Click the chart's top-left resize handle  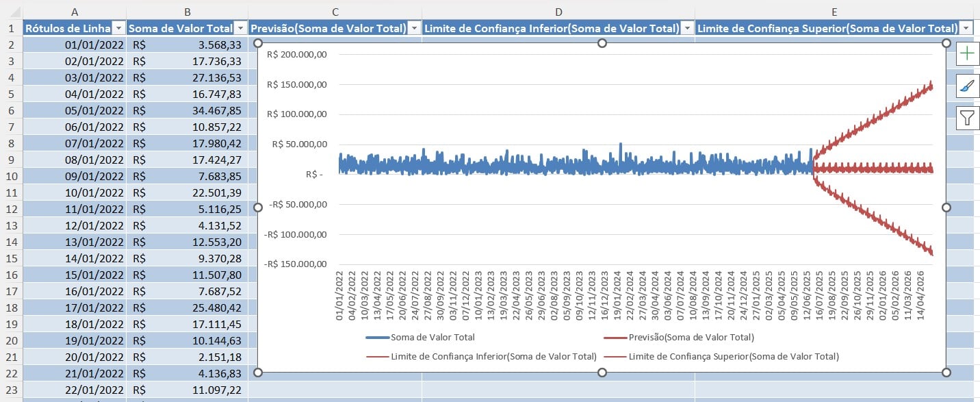point(258,43)
